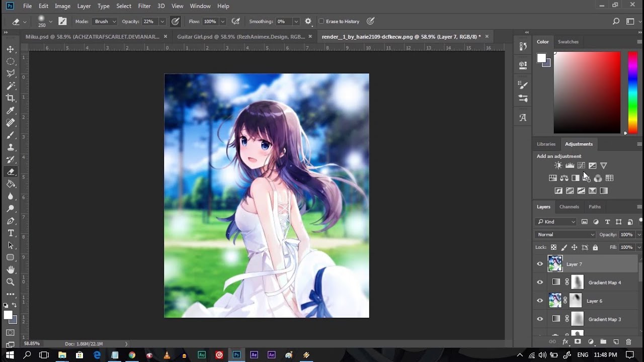Select the Paint Bucket tool

click(10, 184)
